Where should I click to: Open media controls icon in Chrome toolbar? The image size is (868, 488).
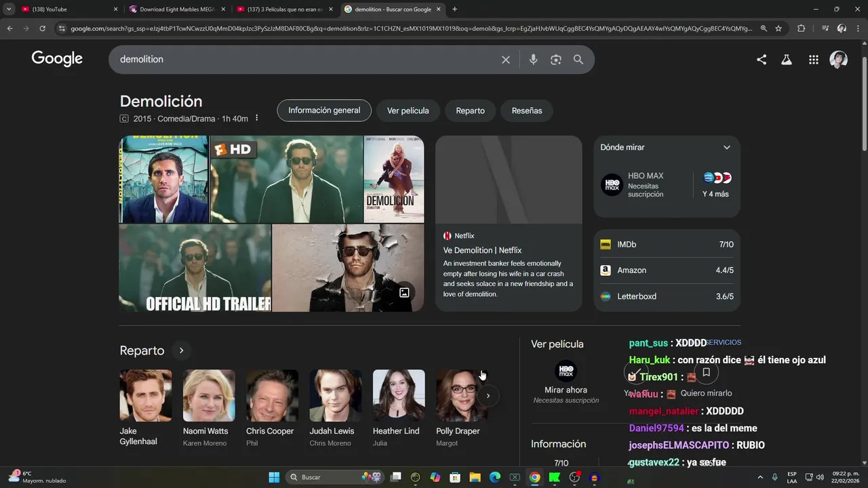pos(825,28)
